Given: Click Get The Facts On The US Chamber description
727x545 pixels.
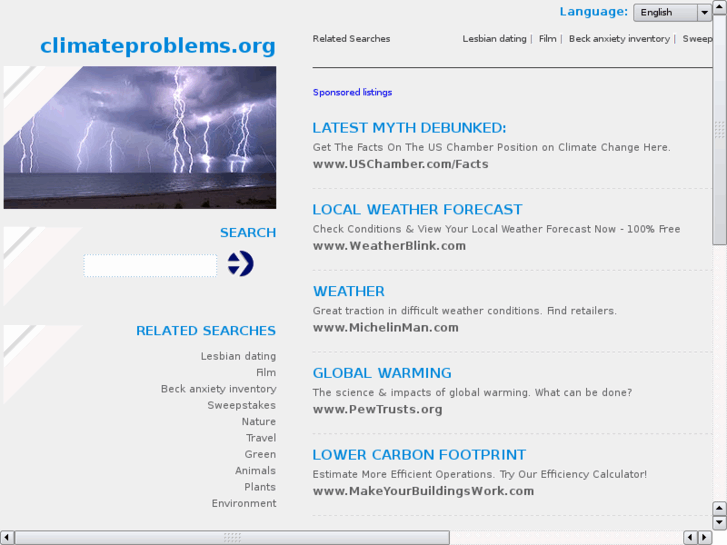Looking at the screenshot, I should pyautogui.click(x=491, y=147).
